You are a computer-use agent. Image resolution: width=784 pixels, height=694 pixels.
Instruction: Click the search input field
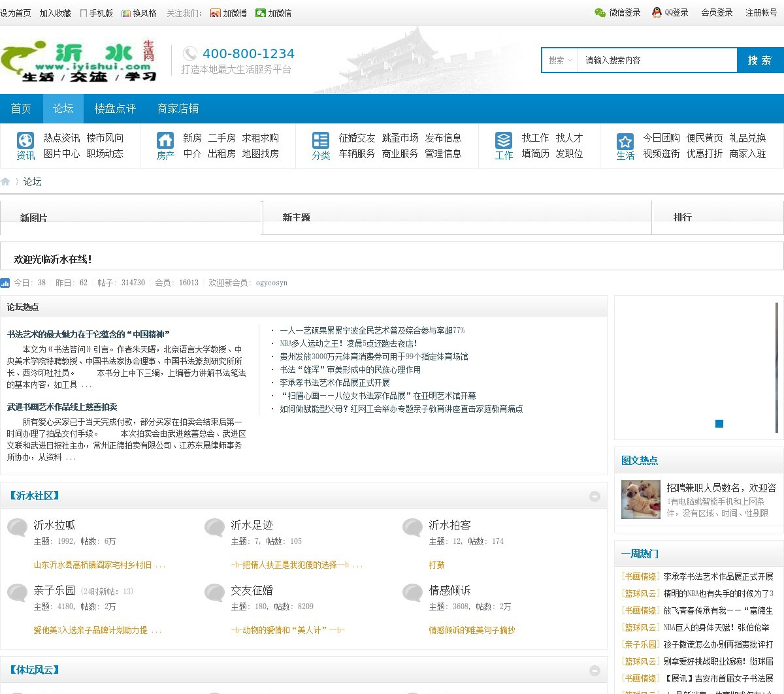click(x=657, y=60)
